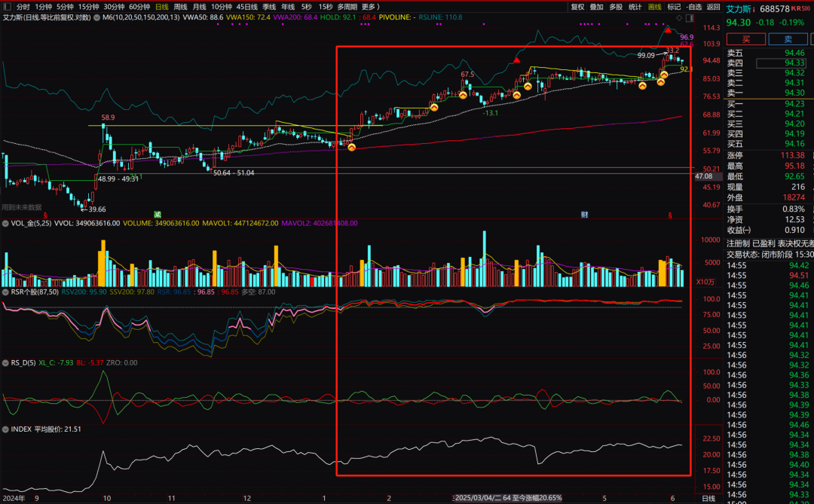814x504 pixels.
Task: Select the 15秒 period
Action: click(x=326, y=7)
